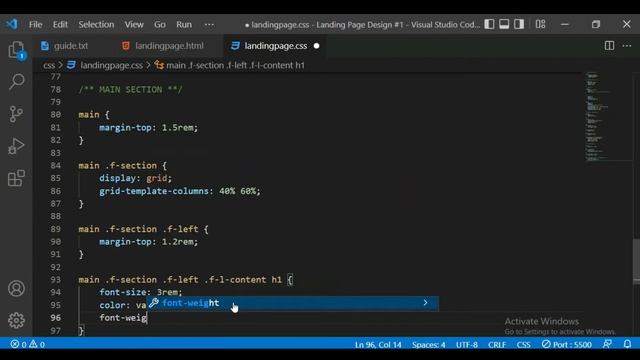Toggle the bottom panel layout icon
Screen dimensions: 640x360
(504, 24)
